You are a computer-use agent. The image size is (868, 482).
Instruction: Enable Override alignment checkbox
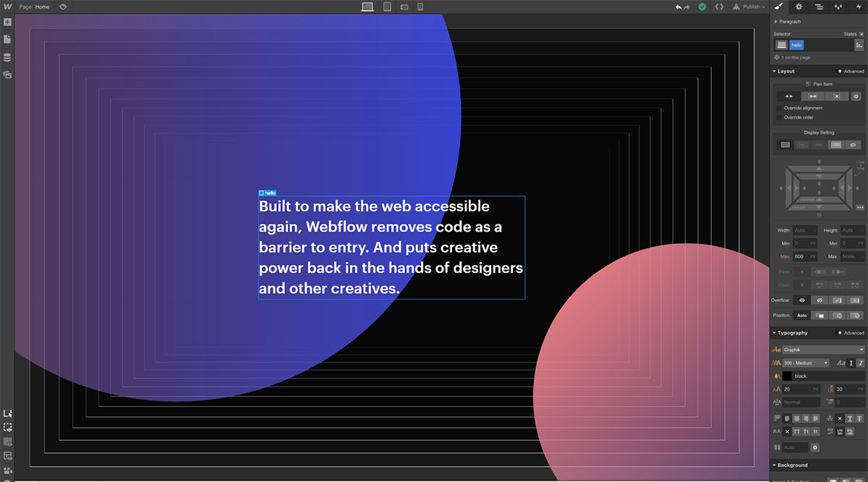[x=779, y=108]
